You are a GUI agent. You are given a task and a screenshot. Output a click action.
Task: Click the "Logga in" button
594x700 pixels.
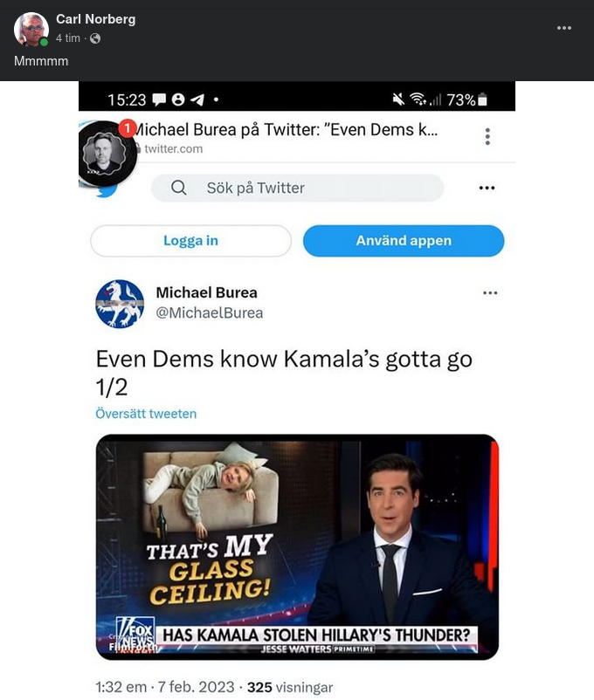[190, 241]
